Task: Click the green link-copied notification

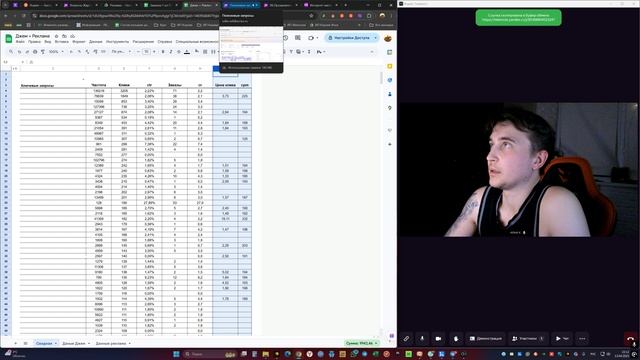Action: 518,18
